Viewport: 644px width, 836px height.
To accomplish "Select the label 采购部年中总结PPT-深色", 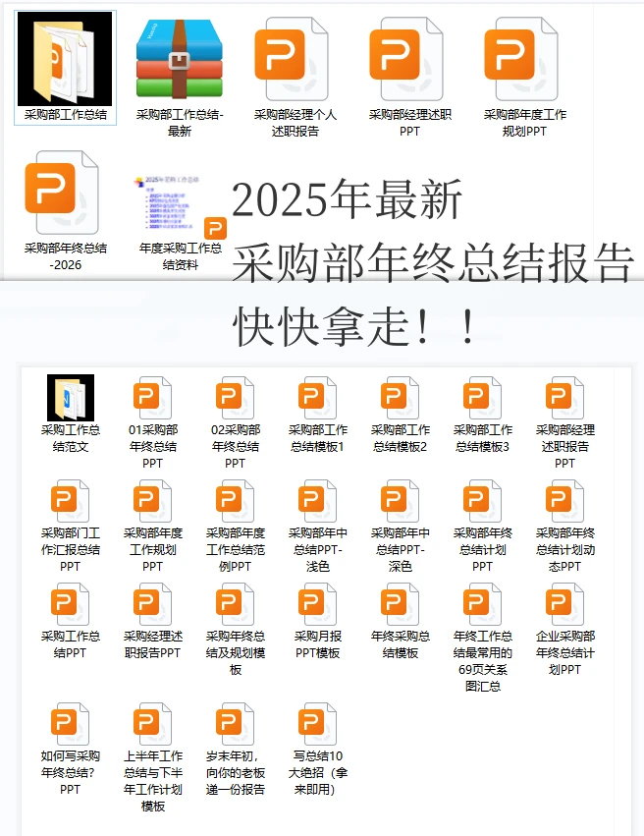I will [x=400, y=550].
